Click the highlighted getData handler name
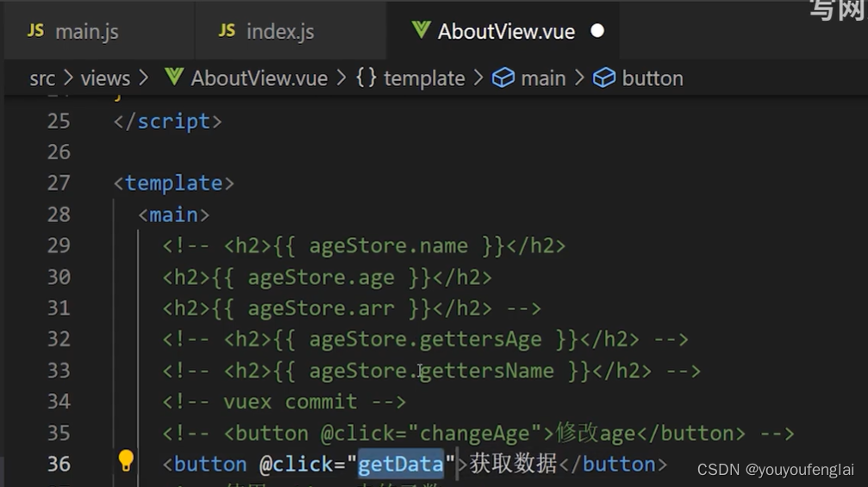The width and height of the screenshot is (868, 487). pos(401,464)
